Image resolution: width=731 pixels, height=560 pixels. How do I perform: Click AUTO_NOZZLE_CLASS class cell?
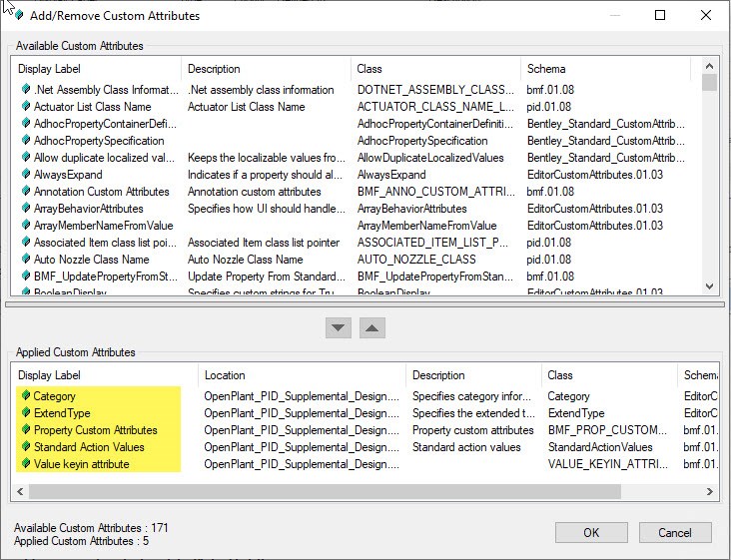click(x=416, y=260)
